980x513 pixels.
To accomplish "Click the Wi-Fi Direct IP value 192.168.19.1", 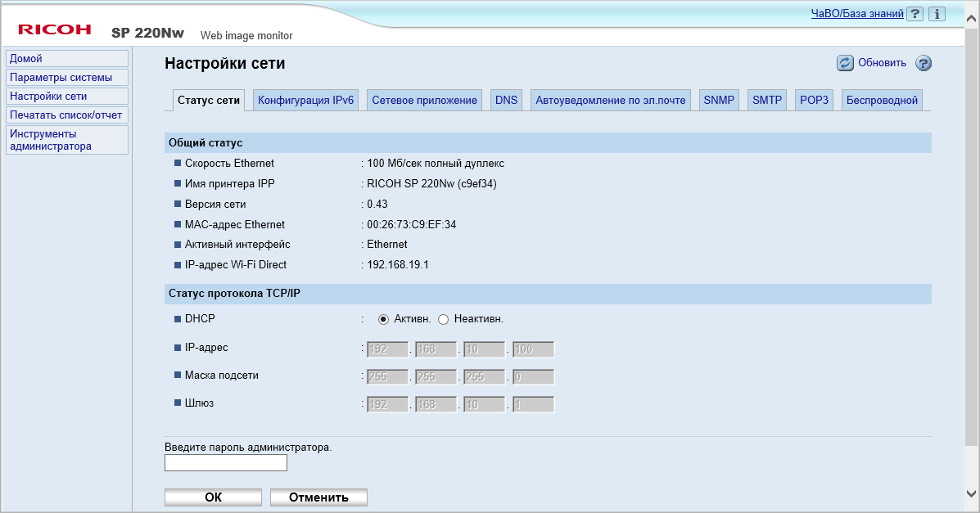I will click(398, 265).
